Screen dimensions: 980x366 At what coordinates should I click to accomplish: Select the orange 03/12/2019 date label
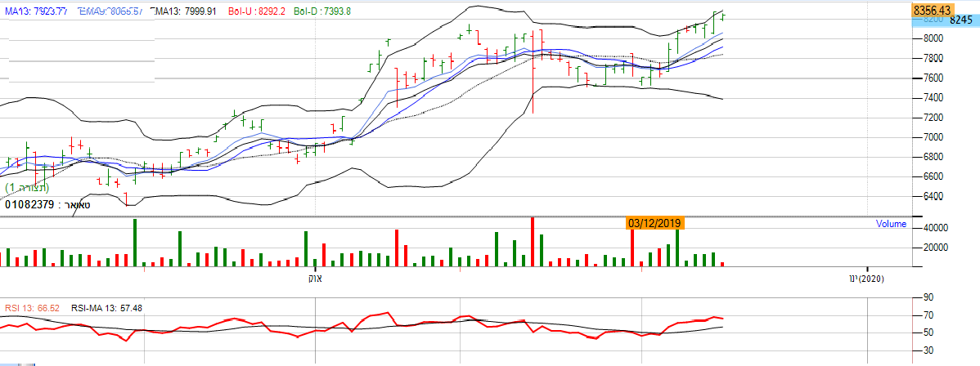pyautogui.click(x=654, y=222)
